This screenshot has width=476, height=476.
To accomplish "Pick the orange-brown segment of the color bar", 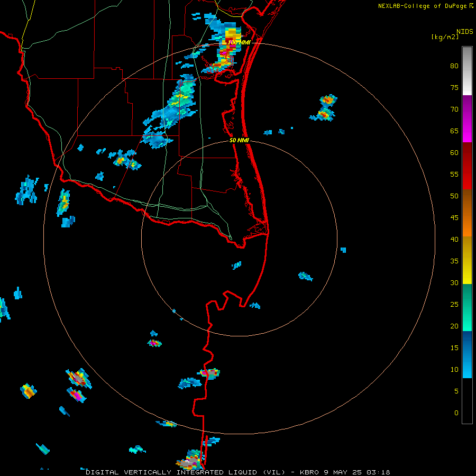I will [467, 213].
